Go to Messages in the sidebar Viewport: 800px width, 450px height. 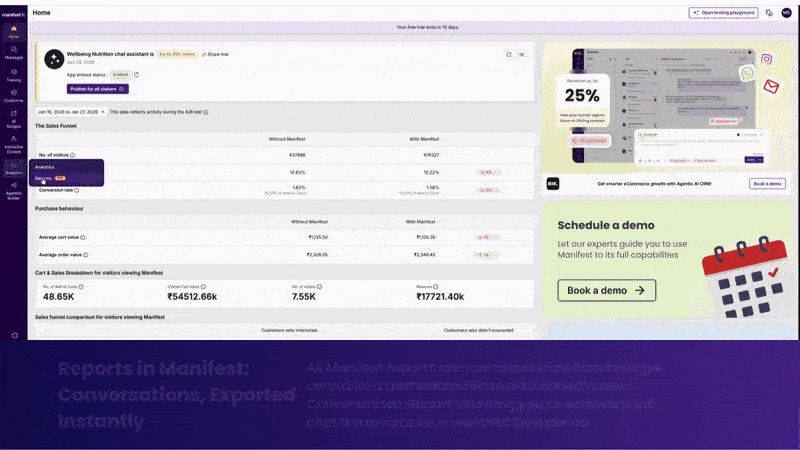13,52
